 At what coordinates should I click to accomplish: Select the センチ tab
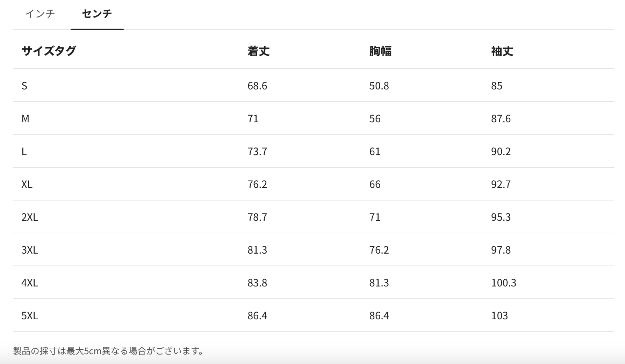97,14
